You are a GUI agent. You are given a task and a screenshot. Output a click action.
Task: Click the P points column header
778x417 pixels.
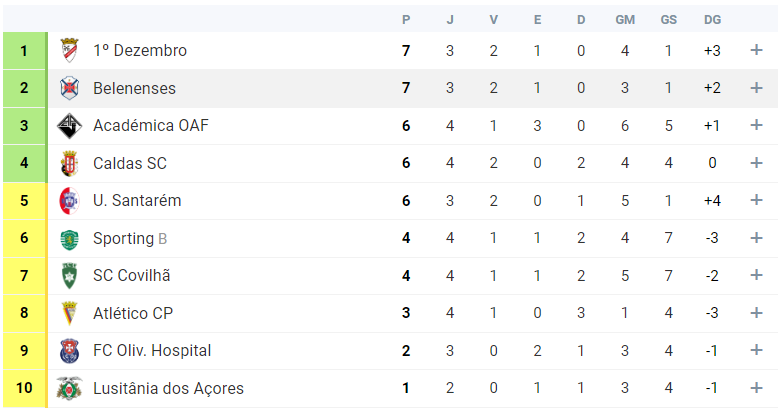[x=406, y=20]
